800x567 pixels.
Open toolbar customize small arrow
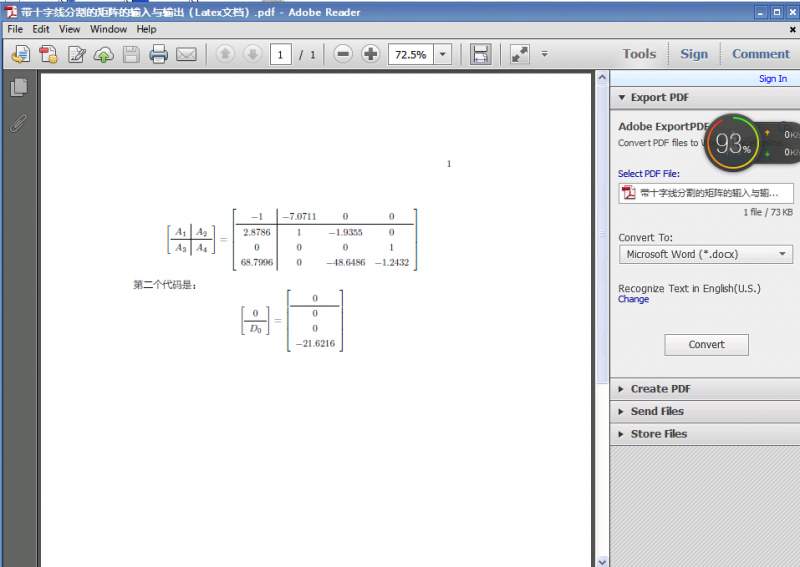click(544, 54)
